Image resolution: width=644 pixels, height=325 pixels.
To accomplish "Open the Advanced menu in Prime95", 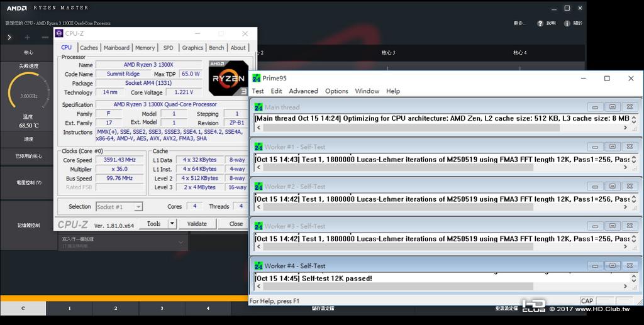I will pos(303,91).
